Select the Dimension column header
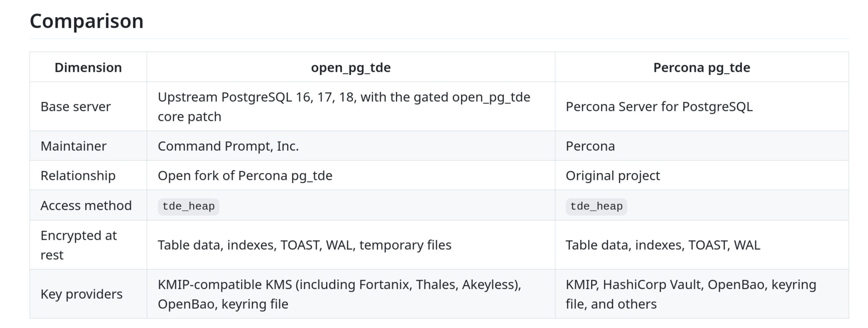 pyautogui.click(x=88, y=67)
